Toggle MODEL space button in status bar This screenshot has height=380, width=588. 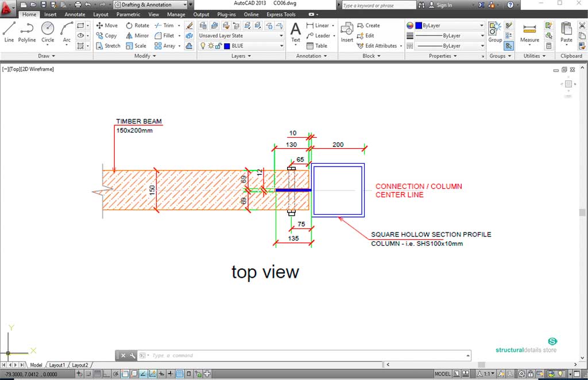442,374
